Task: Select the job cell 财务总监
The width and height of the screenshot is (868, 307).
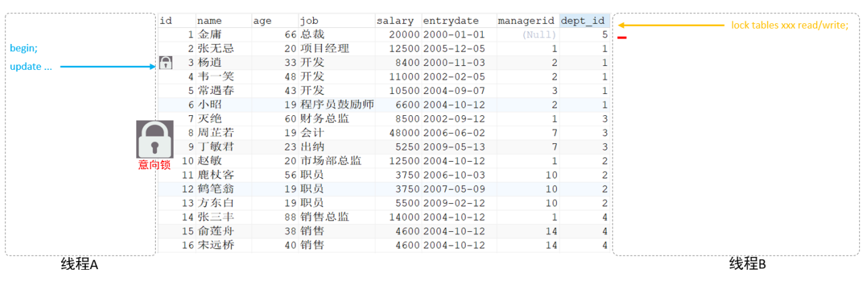Action: pos(324,119)
